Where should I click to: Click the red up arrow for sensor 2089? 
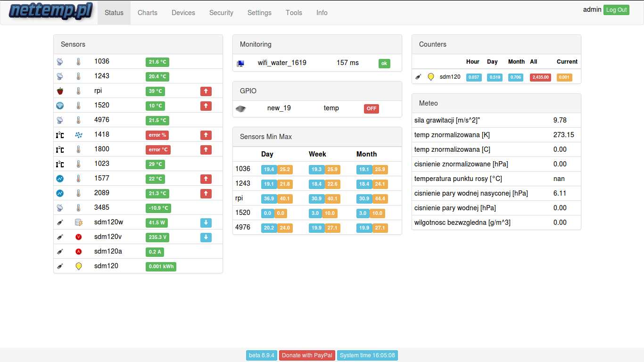coord(206,194)
